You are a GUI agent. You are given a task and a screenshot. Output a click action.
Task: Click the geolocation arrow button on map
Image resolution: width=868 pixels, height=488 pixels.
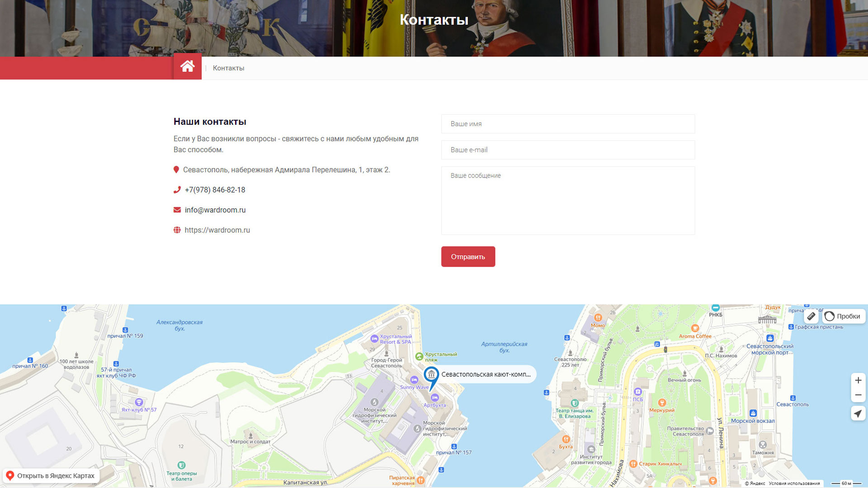pos(858,413)
